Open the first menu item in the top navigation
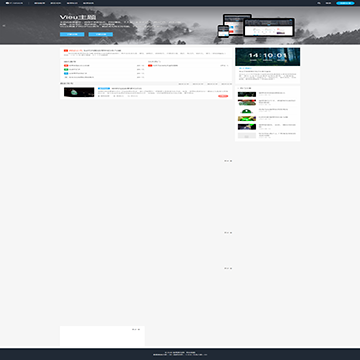This screenshot has width=360, height=360. [39, 3]
